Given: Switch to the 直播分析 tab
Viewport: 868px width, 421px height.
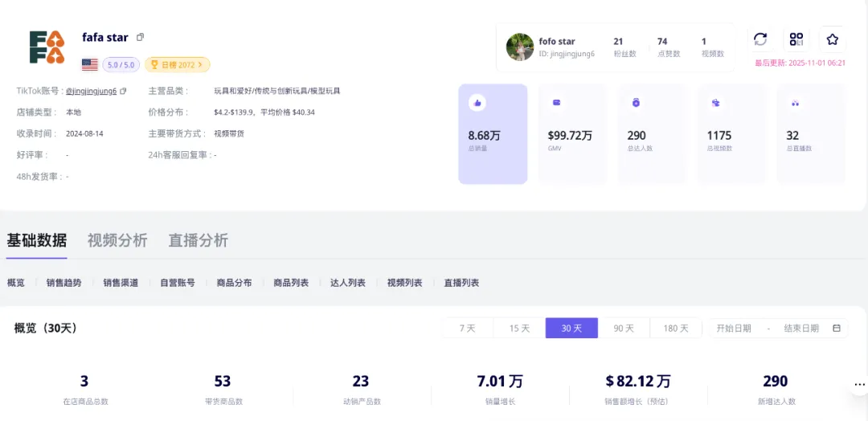Looking at the screenshot, I should (x=199, y=241).
